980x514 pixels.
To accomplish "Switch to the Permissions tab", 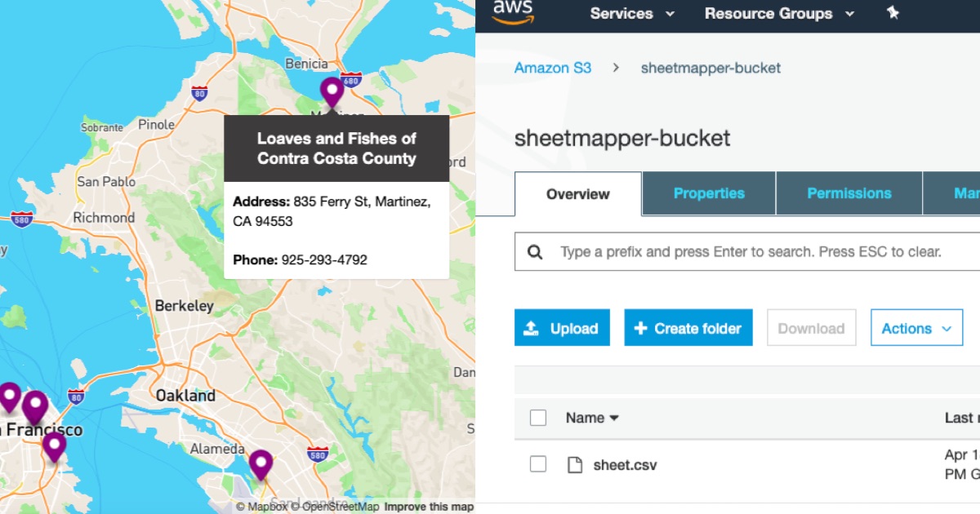I will (849, 193).
